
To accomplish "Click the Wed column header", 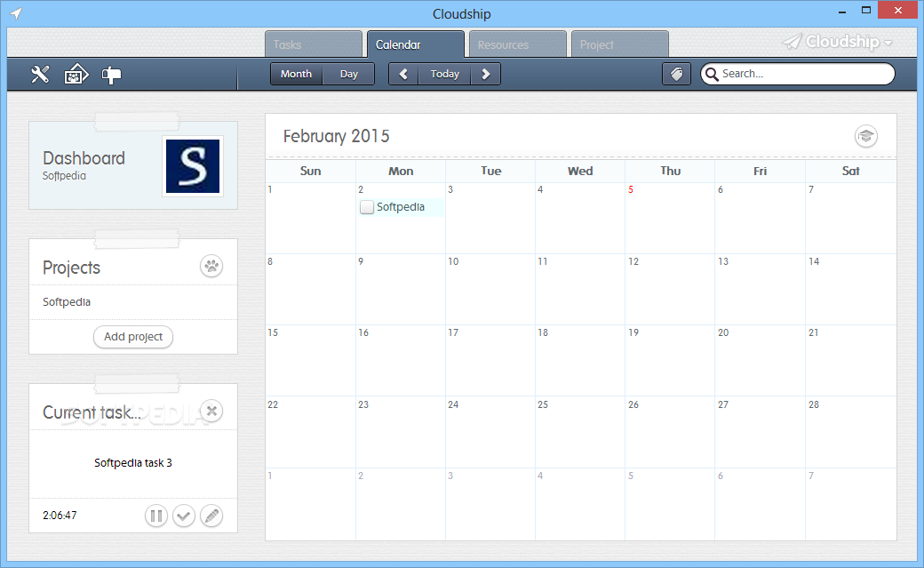I will [580, 171].
